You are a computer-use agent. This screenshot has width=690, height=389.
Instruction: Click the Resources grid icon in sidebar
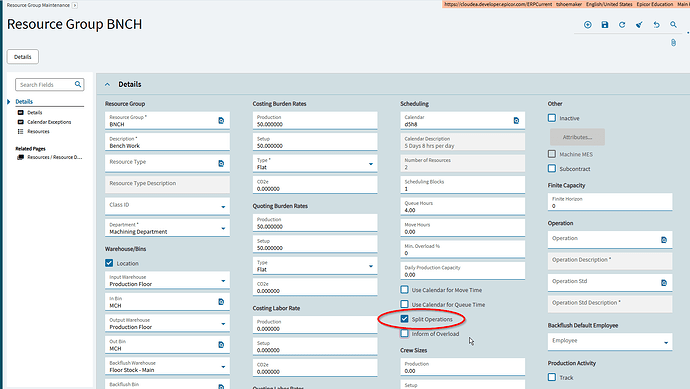[x=20, y=132]
